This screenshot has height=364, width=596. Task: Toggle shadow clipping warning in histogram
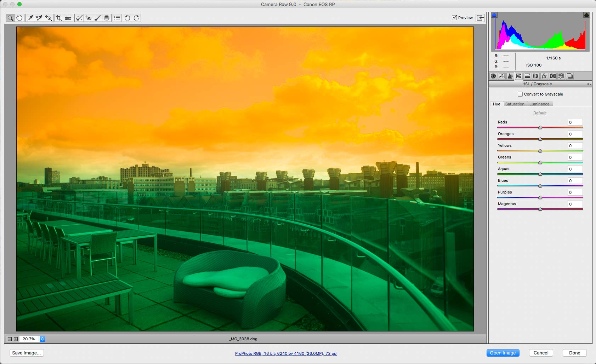tap(494, 15)
